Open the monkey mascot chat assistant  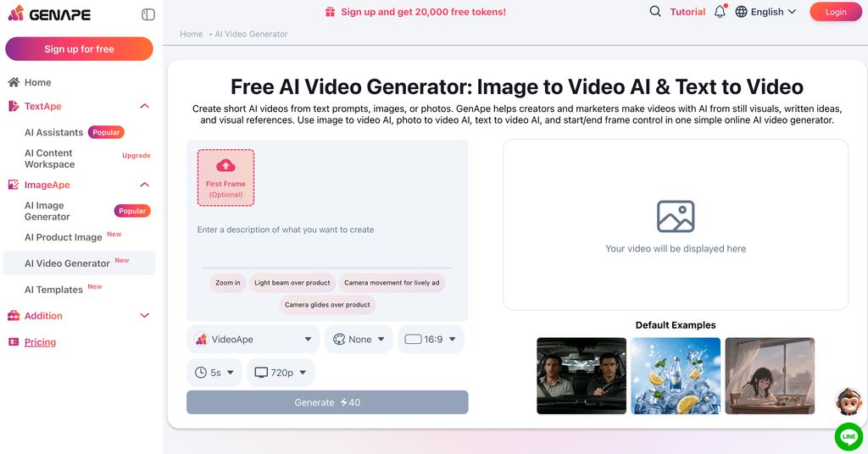pos(849,401)
